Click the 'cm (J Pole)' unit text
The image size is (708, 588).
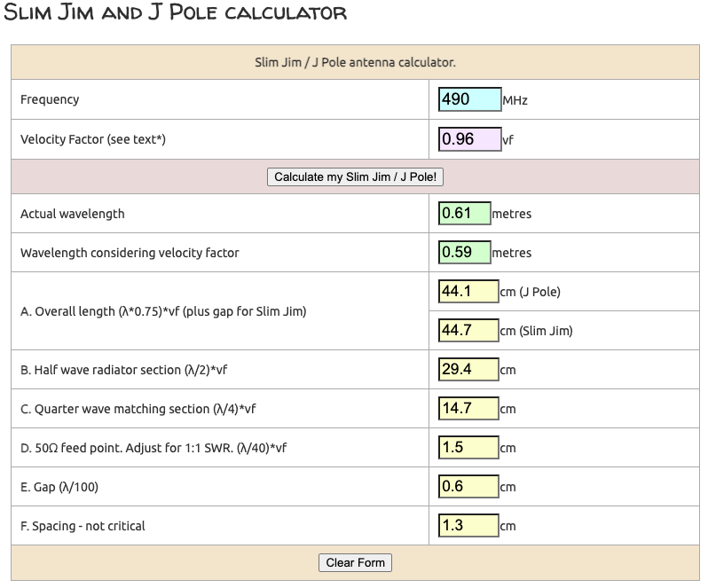(530, 292)
